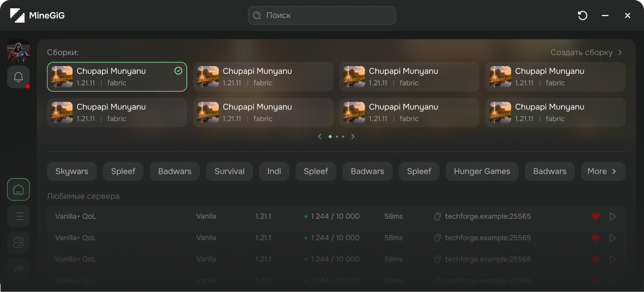Filter servers by Indi

(274, 171)
